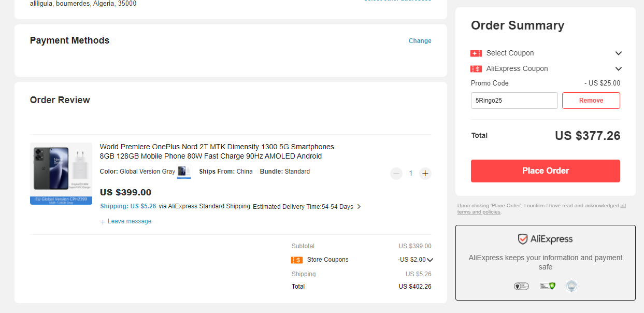Click the first security certification badge

(x=521, y=286)
